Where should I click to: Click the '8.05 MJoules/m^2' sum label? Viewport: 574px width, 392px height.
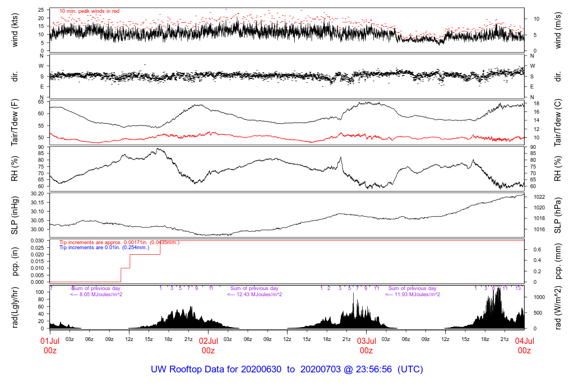pyautogui.click(x=96, y=295)
